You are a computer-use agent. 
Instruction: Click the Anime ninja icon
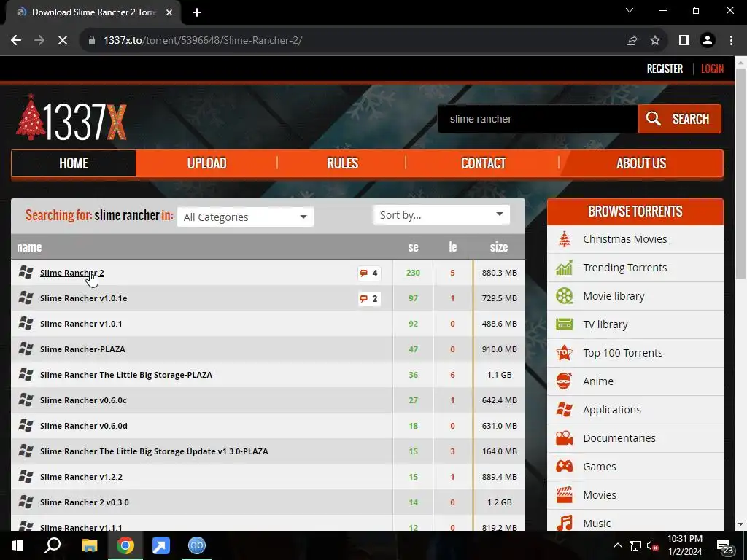coord(565,381)
